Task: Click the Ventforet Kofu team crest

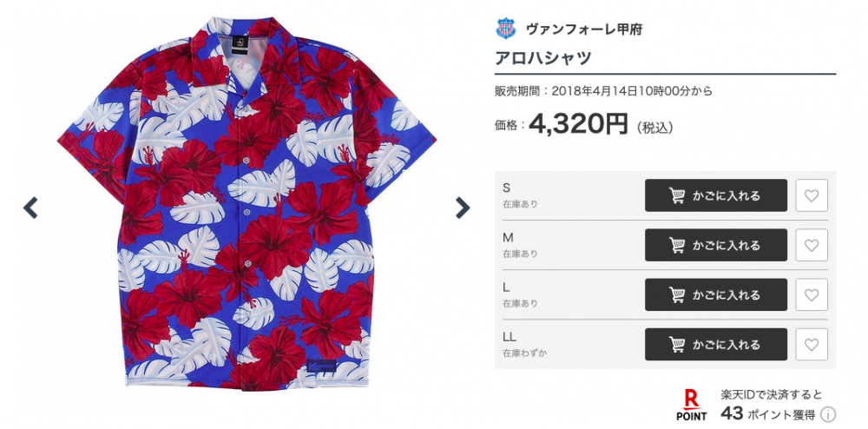Action: point(505,29)
